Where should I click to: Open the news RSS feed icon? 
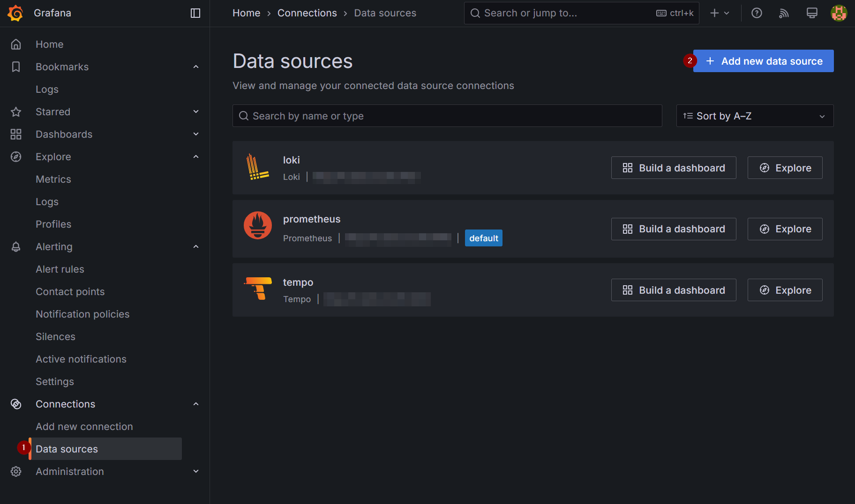click(784, 13)
